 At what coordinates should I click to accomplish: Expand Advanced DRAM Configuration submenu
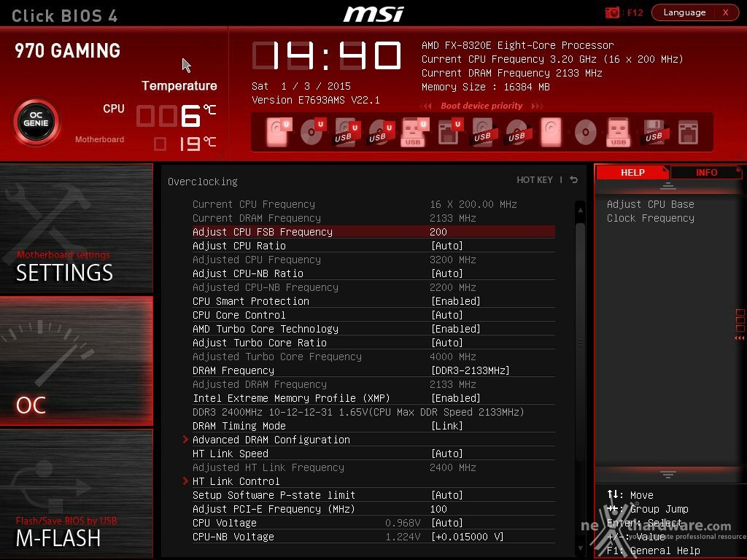(x=271, y=440)
